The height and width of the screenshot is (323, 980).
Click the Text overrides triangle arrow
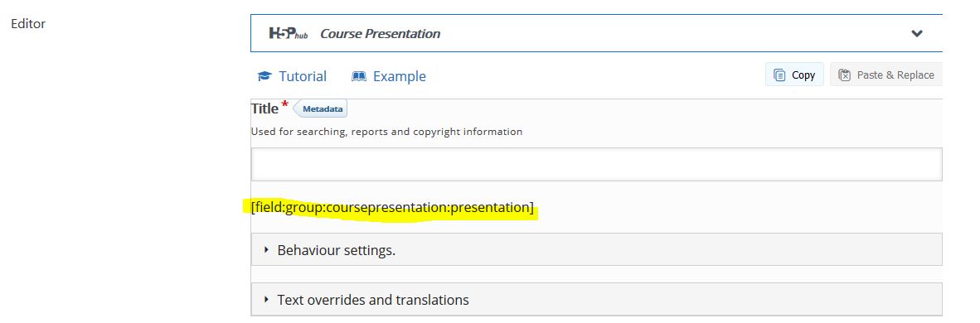pyautogui.click(x=266, y=299)
